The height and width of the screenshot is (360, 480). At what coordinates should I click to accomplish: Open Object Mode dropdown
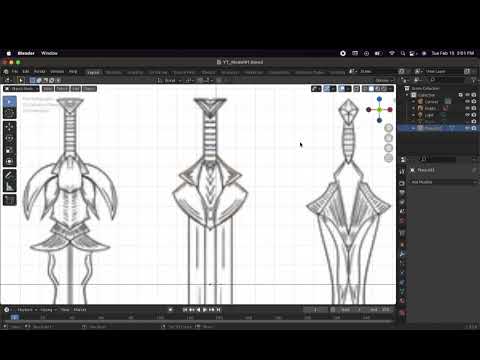21,89
